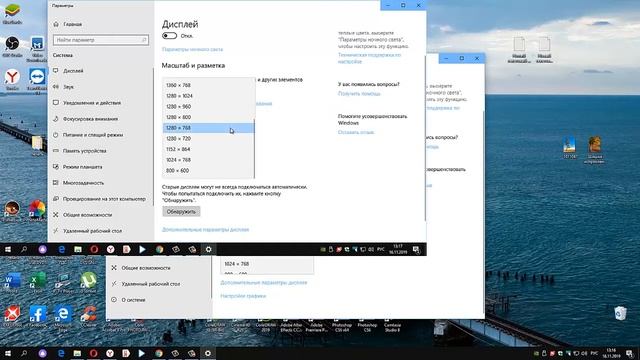Image resolution: width=640 pixels, height=360 pixels.
Task: Choose the 1280 × 720 resolution
Action: (x=208, y=138)
